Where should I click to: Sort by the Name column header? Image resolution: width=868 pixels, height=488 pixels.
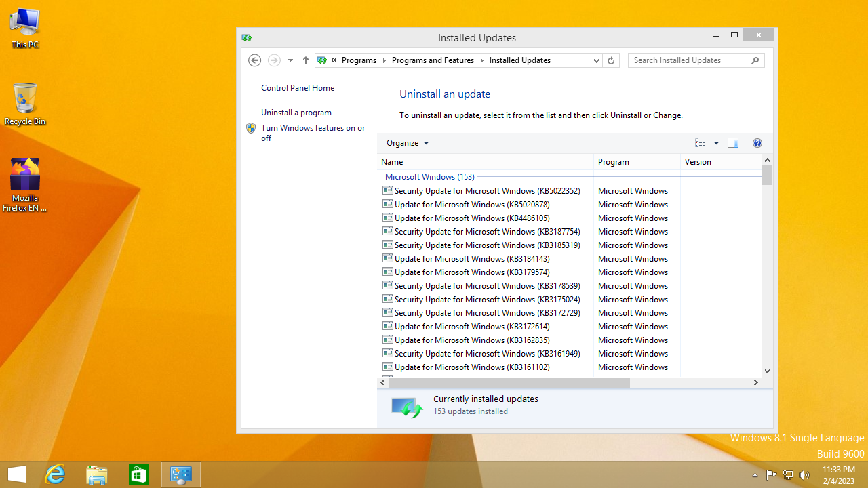pyautogui.click(x=486, y=162)
